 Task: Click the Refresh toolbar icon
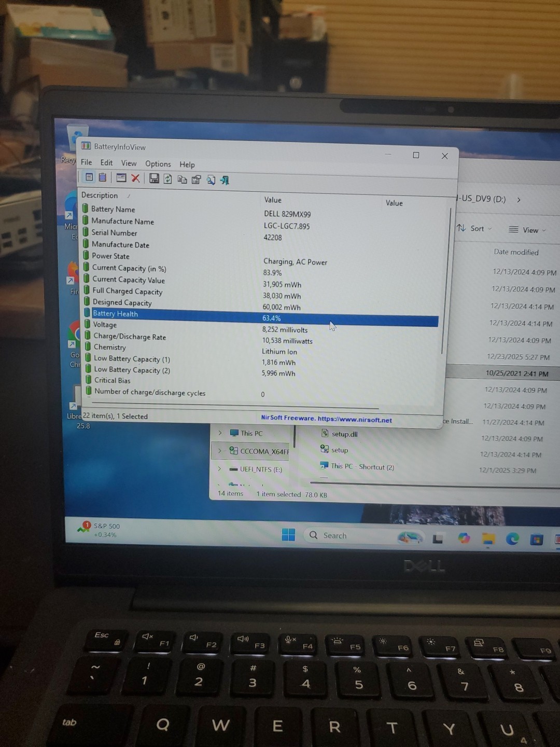point(167,179)
